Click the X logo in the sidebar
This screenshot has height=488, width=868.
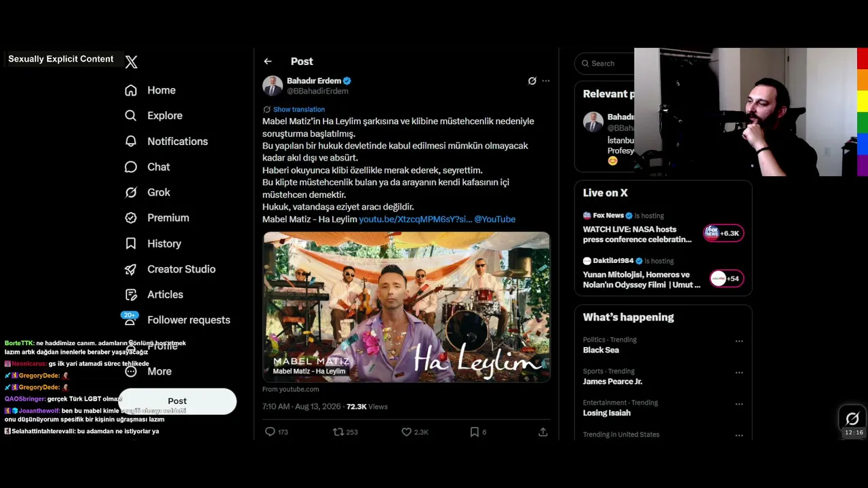[x=132, y=62]
